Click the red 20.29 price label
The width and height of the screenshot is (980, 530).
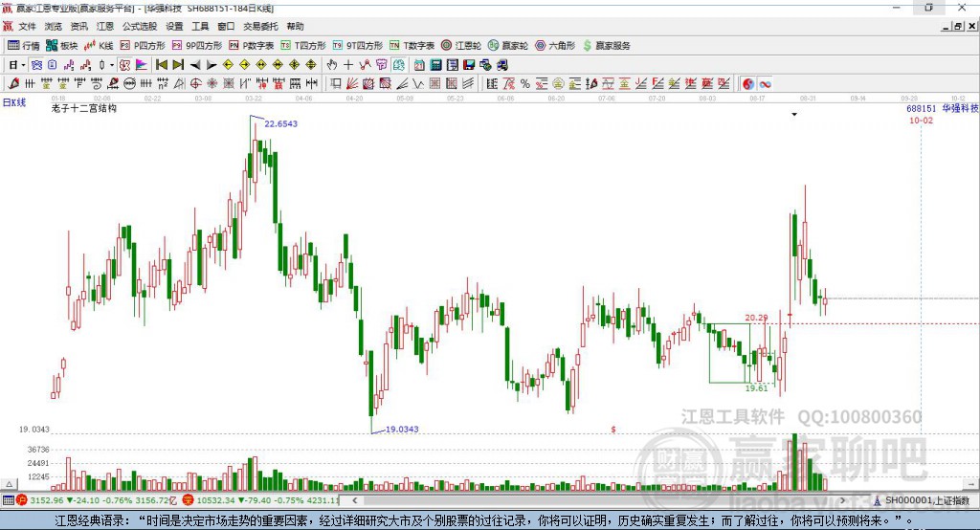756,318
